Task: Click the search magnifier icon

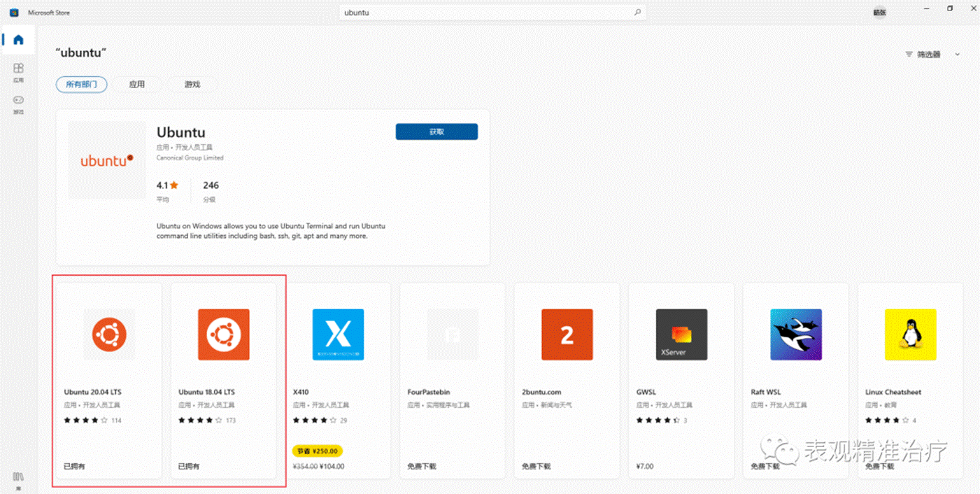Action: coord(637,13)
